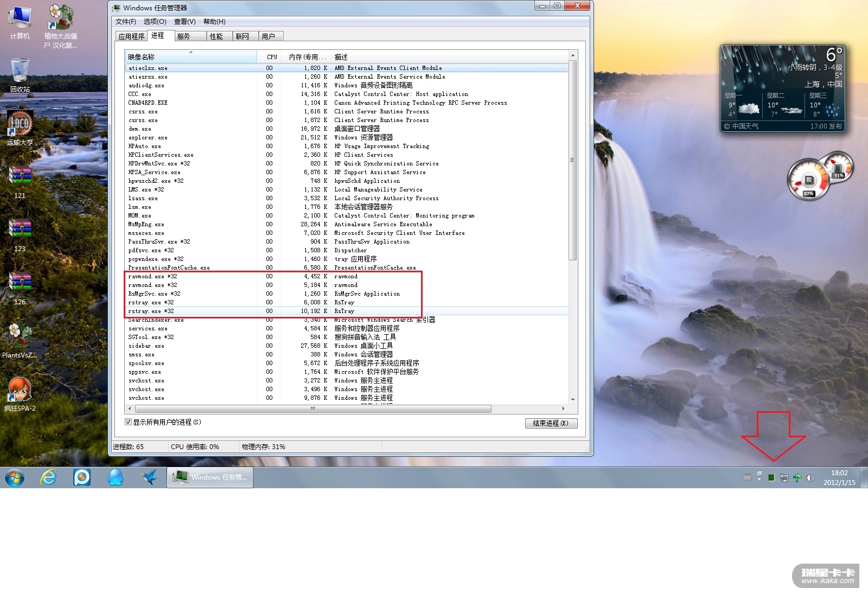Select the 疯狂SPA-2 desktop shortcut
This screenshot has width=868, height=594.
20,394
